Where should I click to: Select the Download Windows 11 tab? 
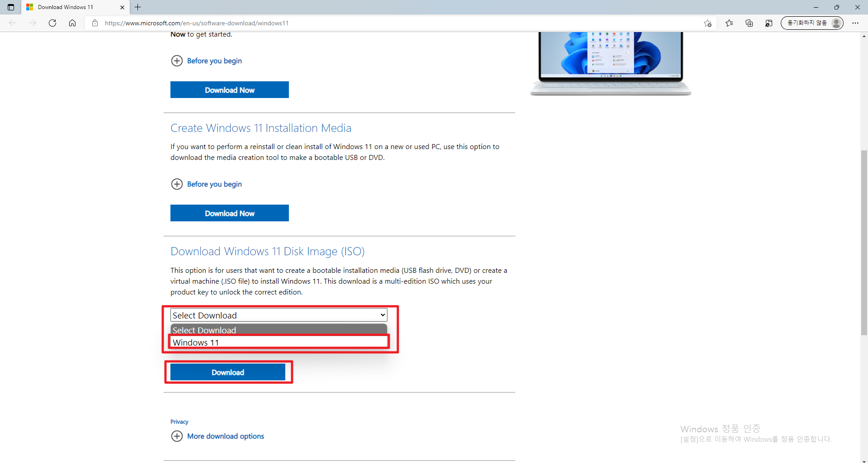[75, 7]
